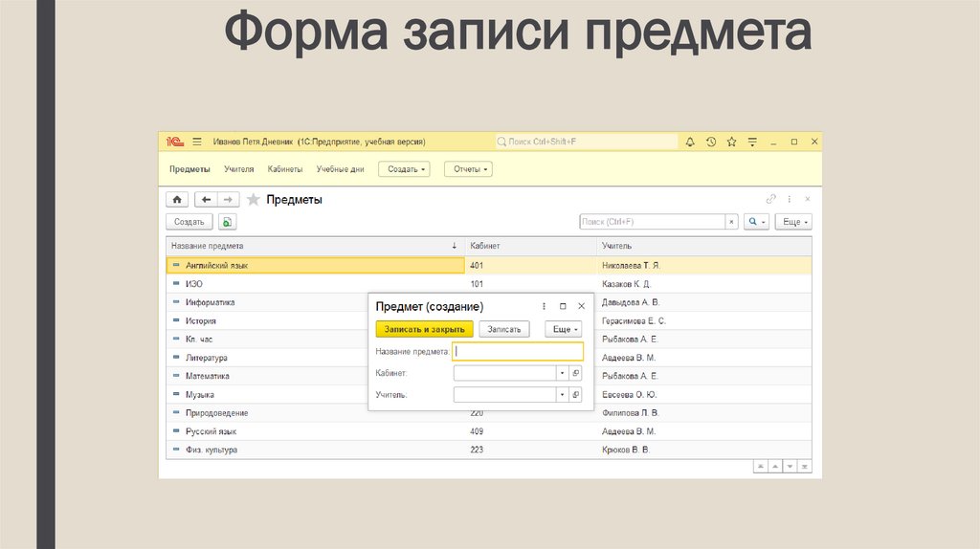The height and width of the screenshot is (549, 980).
Task: Select the Математика row
Action: coord(268,376)
